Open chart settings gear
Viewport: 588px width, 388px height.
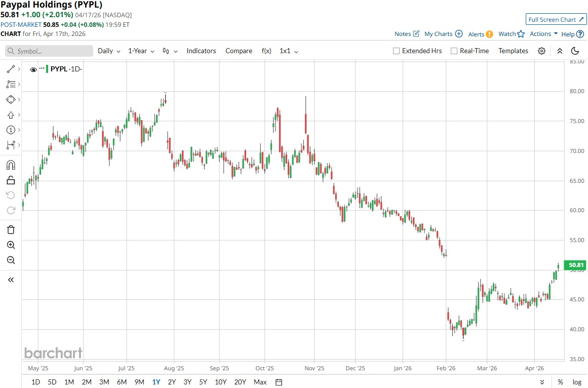541,51
